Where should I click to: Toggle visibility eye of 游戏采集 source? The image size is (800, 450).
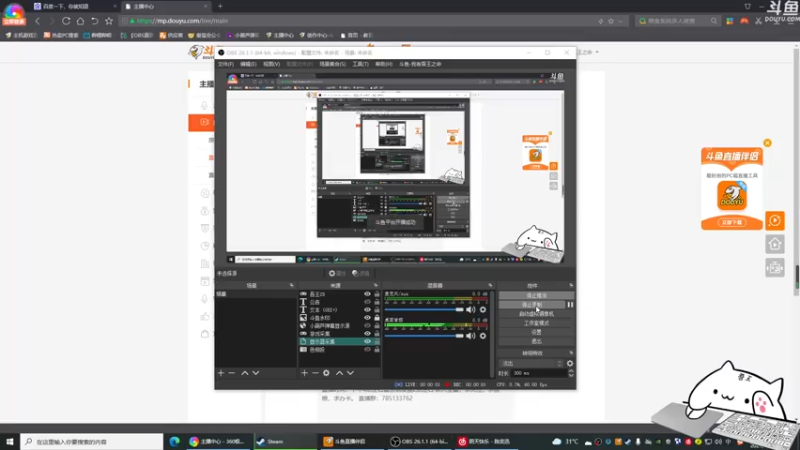coord(367,334)
